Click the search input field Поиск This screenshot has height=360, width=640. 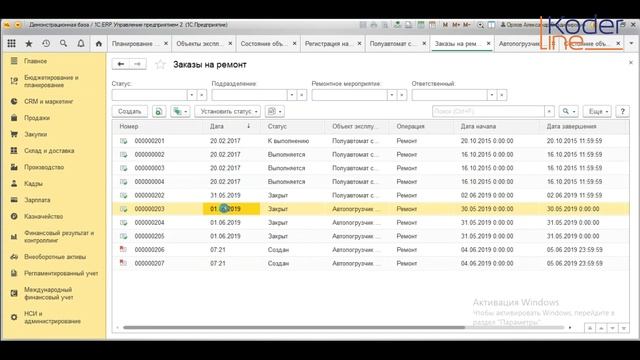tap(488, 111)
